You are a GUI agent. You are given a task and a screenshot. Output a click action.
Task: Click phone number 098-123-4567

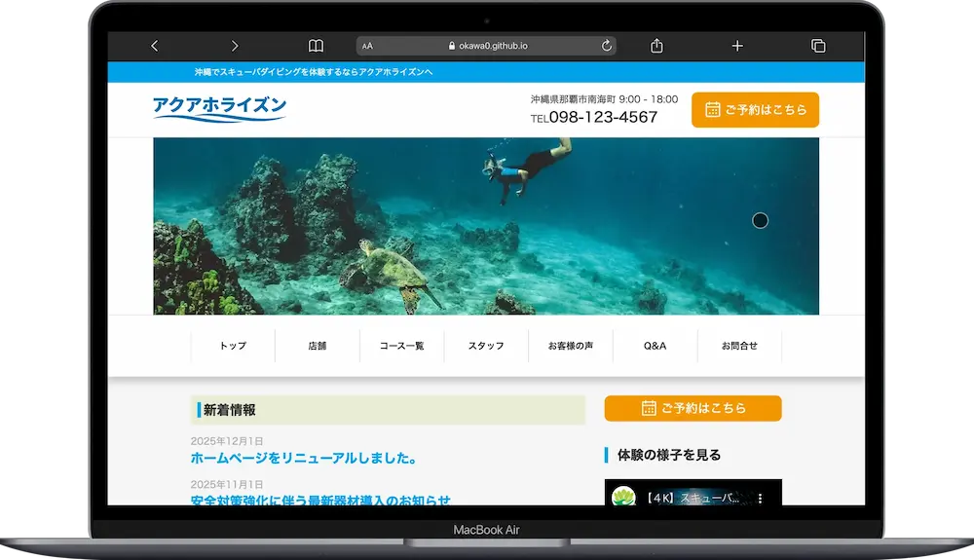[603, 117]
